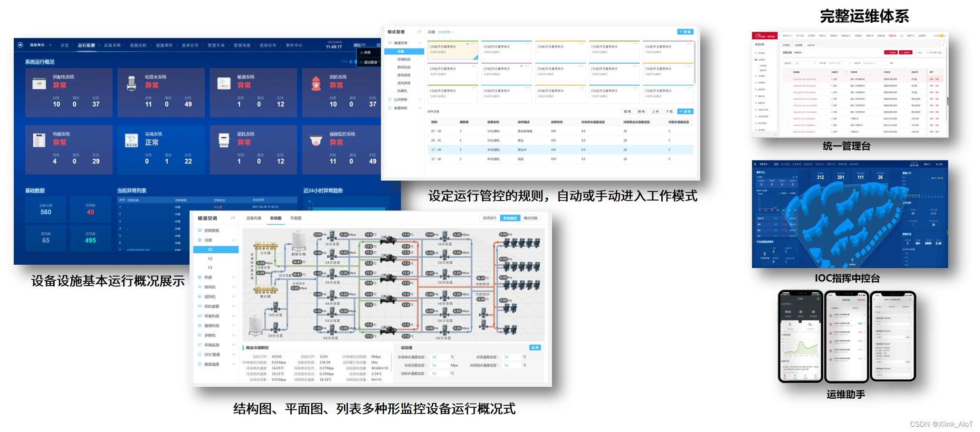Enable 自动运行 mode
The image size is (980, 432).
click(x=489, y=217)
